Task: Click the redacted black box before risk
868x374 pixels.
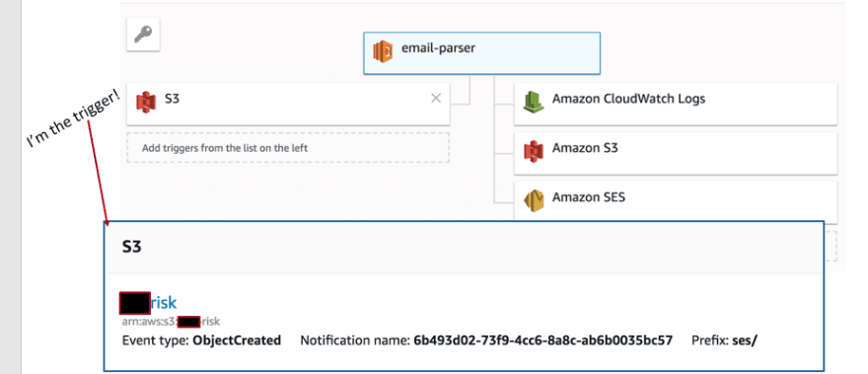Action: tap(135, 303)
